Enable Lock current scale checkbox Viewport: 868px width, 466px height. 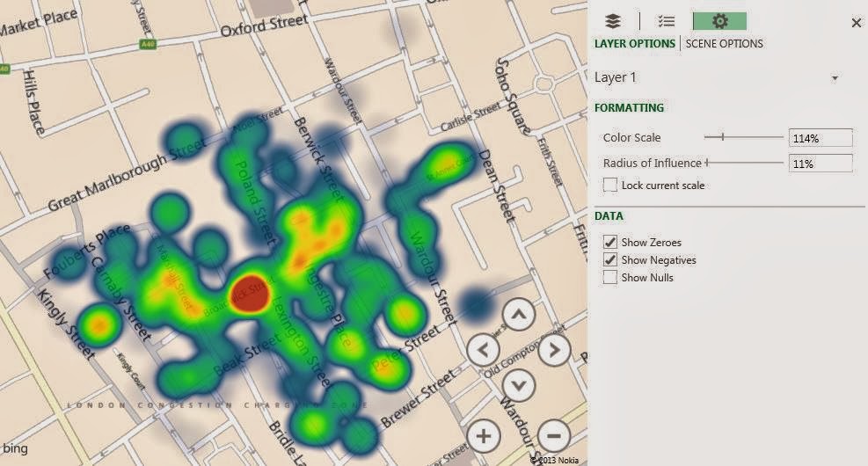pyautogui.click(x=610, y=185)
